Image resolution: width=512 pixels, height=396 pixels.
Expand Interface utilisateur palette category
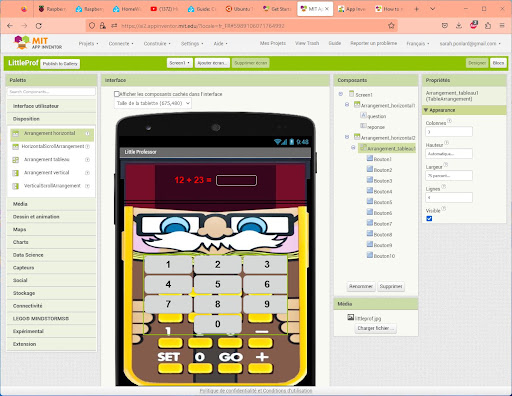click(52, 106)
